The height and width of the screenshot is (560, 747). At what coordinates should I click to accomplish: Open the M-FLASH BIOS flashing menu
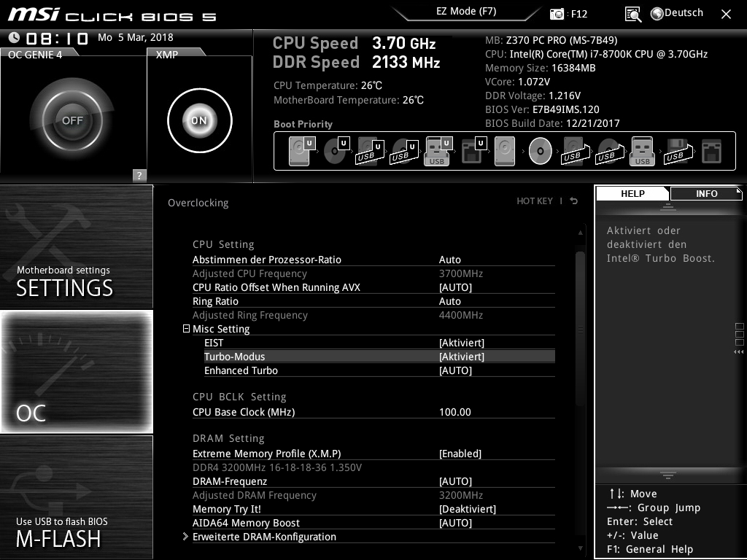tap(76, 497)
